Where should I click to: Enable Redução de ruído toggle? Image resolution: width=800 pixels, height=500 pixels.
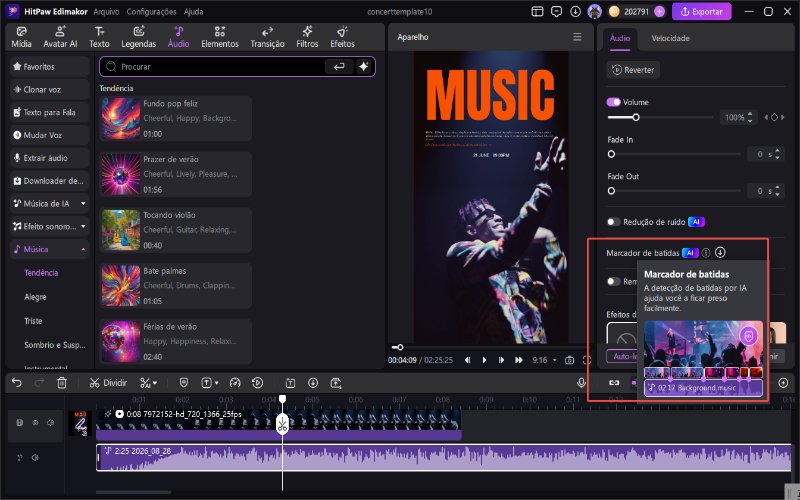coord(613,222)
